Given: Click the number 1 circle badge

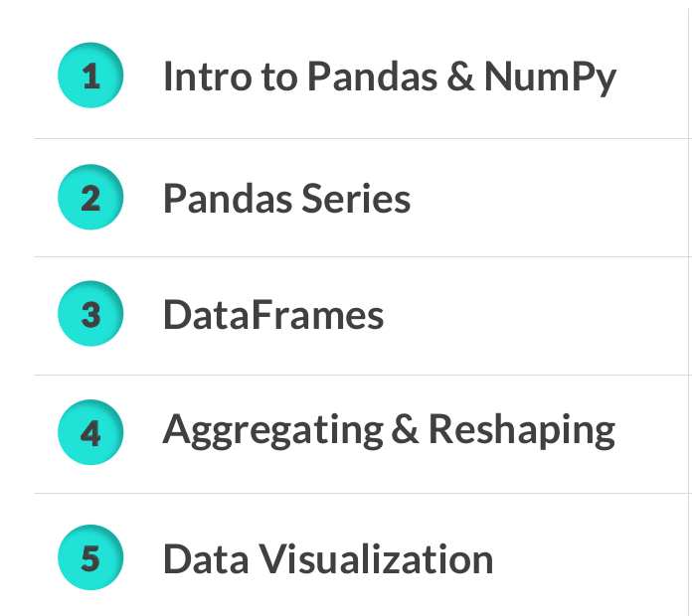Looking at the screenshot, I should [90, 77].
